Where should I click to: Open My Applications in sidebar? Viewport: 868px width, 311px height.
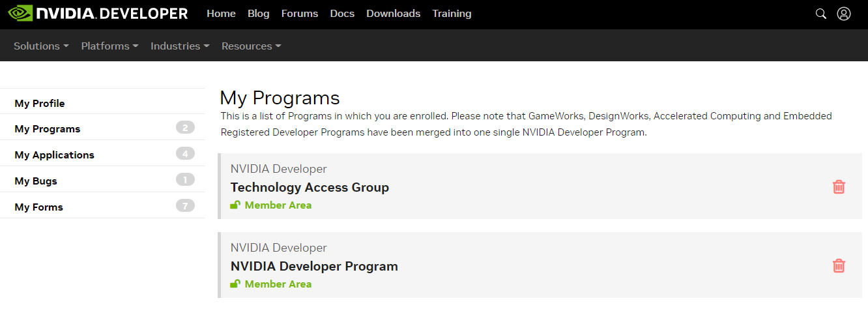click(102, 155)
